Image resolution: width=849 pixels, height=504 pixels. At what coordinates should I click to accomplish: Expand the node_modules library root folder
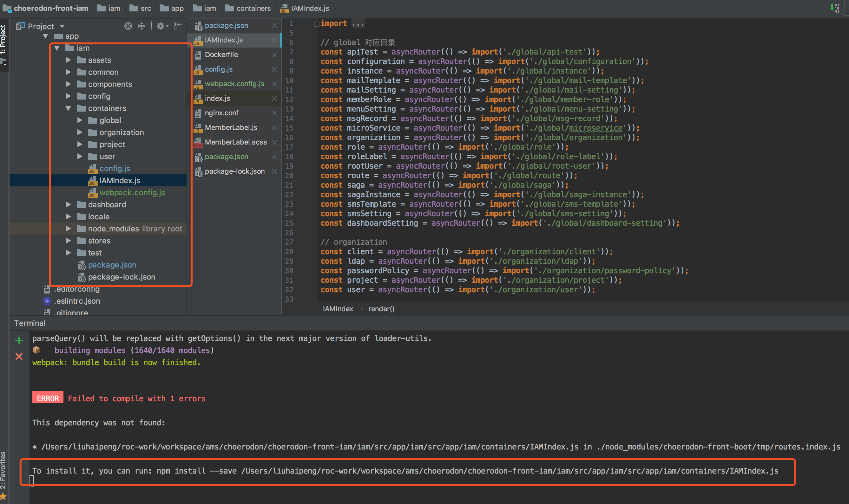tap(68, 229)
